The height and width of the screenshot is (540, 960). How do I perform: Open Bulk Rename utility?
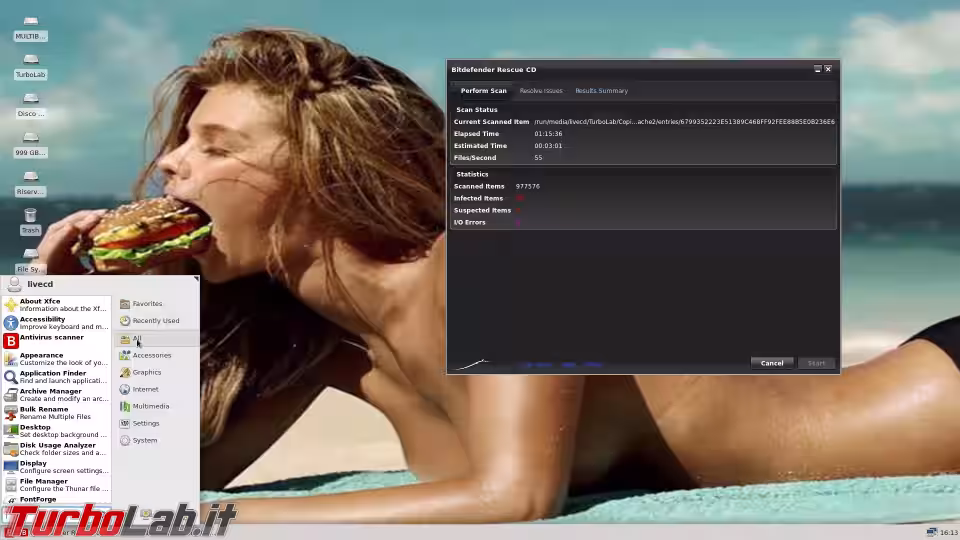pos(50,413)
